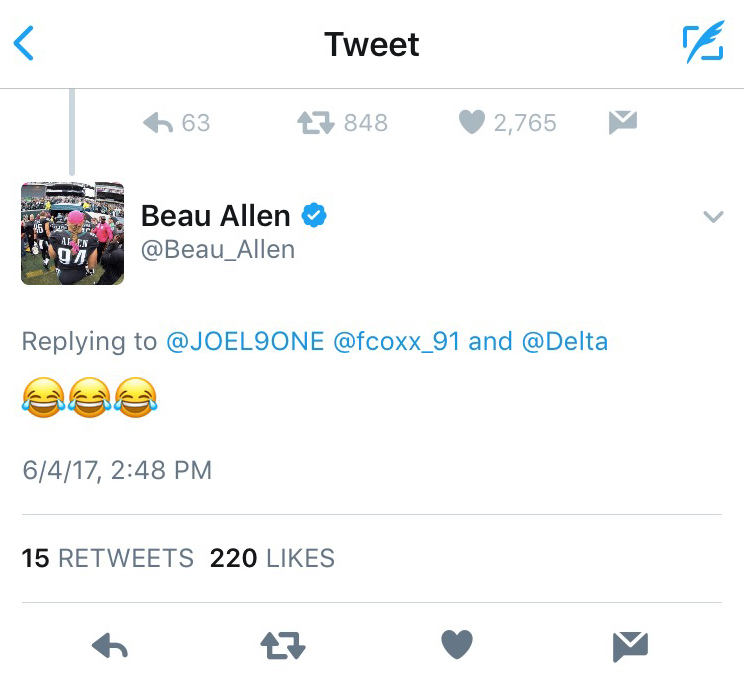Image resolution: width=744 pixels, height=688 pixels.
Task: Open @fcoxx_91 profile mention
Action: pyautogui.click(x=396, y=342)
